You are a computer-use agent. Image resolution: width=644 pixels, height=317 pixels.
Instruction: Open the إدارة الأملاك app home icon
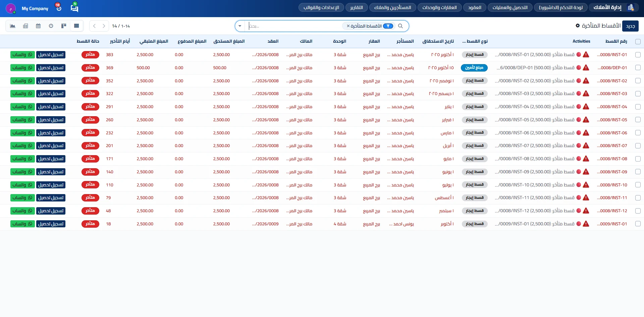click(x=631, y=7)
